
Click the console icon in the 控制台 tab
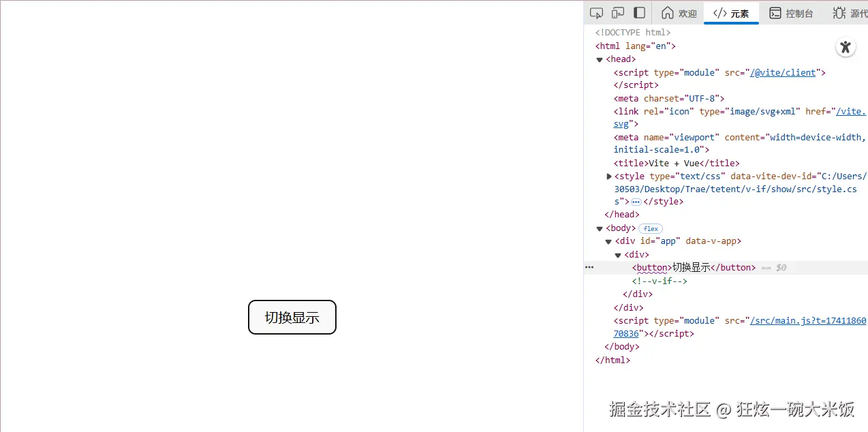coord(775,13)
